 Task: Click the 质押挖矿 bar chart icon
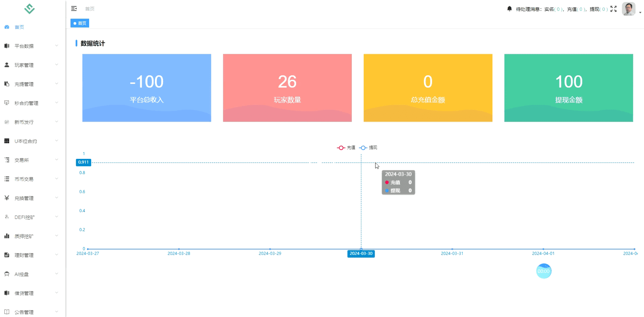[7, 236]
